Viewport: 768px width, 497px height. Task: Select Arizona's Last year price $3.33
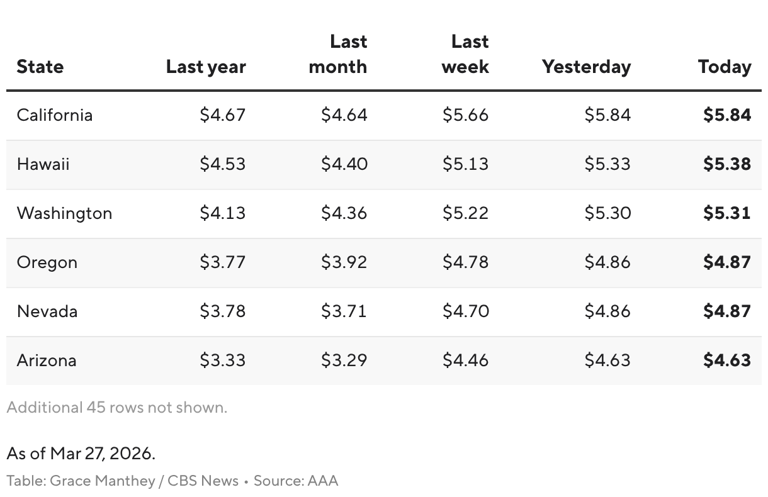click(x=222, y=360)
